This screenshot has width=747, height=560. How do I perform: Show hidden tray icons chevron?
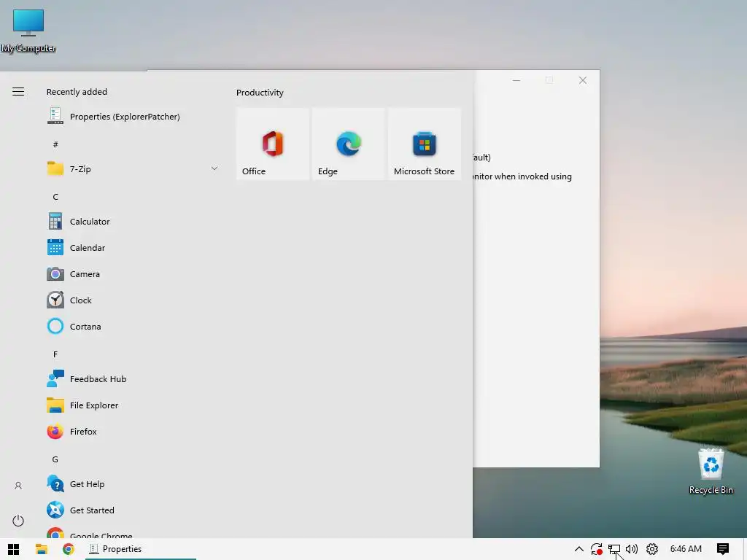(578, 549)
